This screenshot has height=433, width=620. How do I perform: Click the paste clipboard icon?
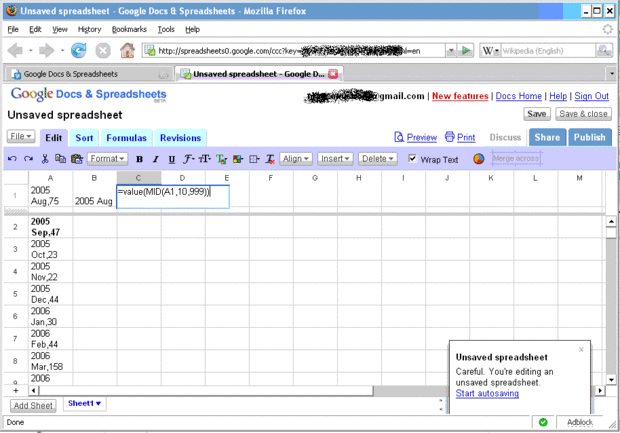[77, 159]
